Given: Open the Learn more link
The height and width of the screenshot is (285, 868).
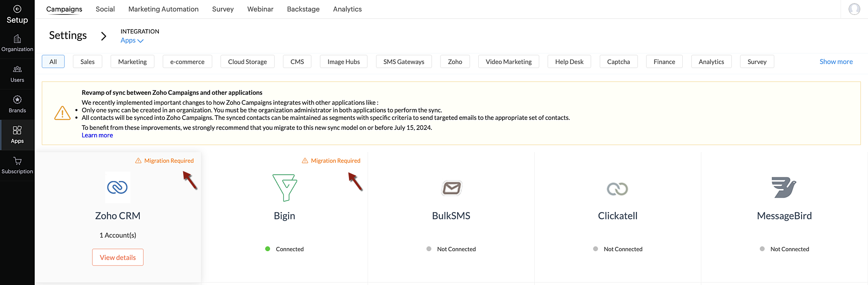Looking at the screenshot, I should click(97, 135).
